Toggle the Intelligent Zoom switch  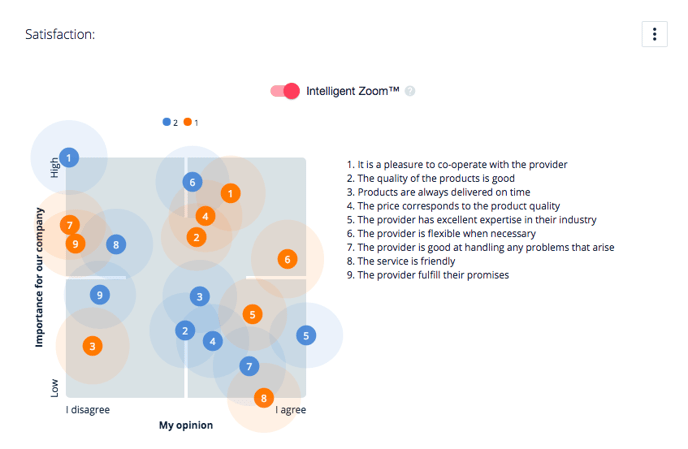(285, 91)
